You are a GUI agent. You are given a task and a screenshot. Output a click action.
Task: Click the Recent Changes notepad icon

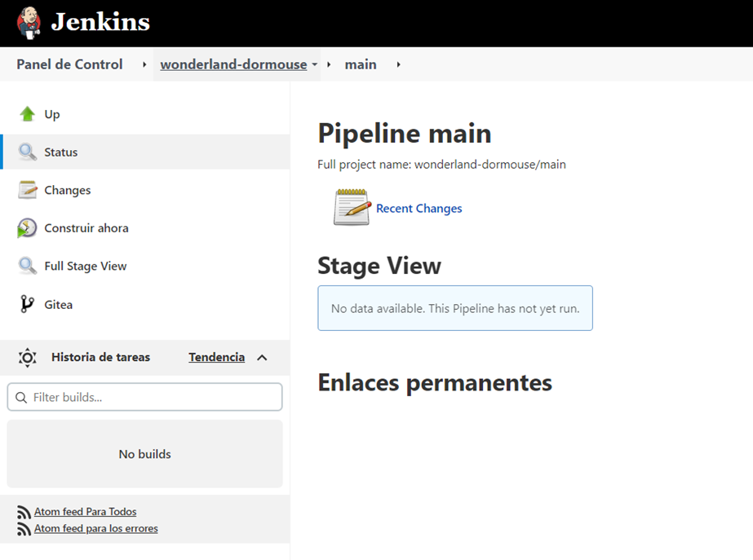coord(352,207)
